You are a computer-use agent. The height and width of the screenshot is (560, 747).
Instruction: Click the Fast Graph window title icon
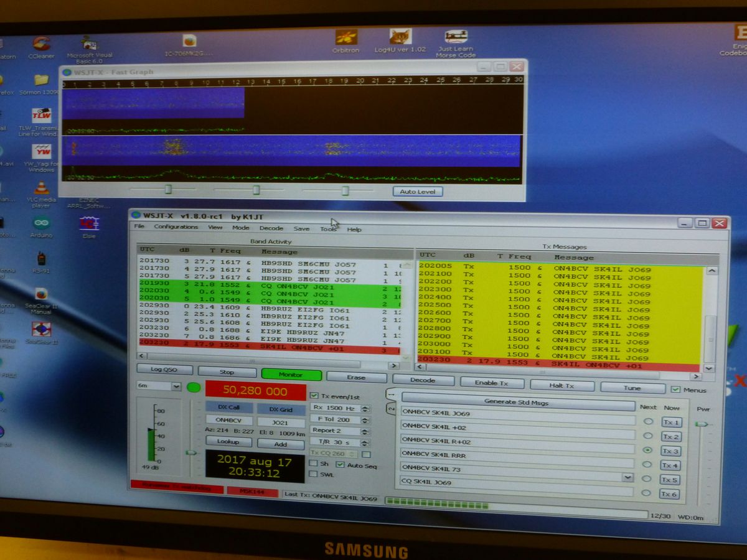(x=67, y=72)
